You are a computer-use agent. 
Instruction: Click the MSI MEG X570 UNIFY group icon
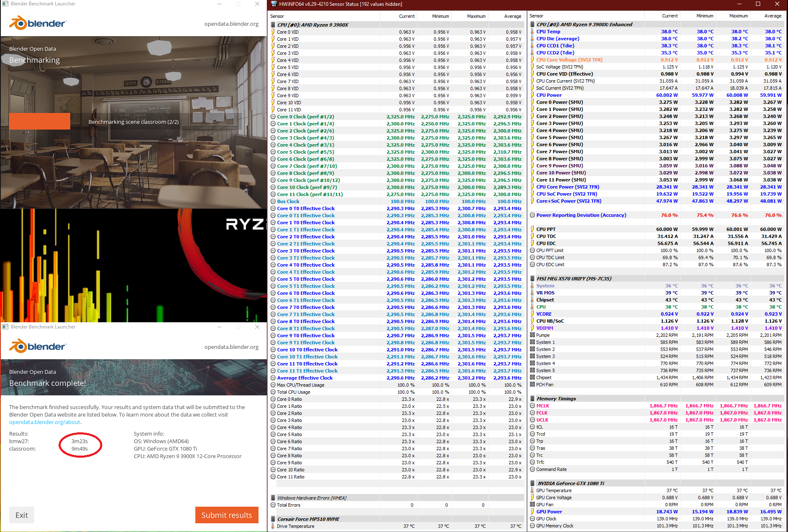coord(532,279)
